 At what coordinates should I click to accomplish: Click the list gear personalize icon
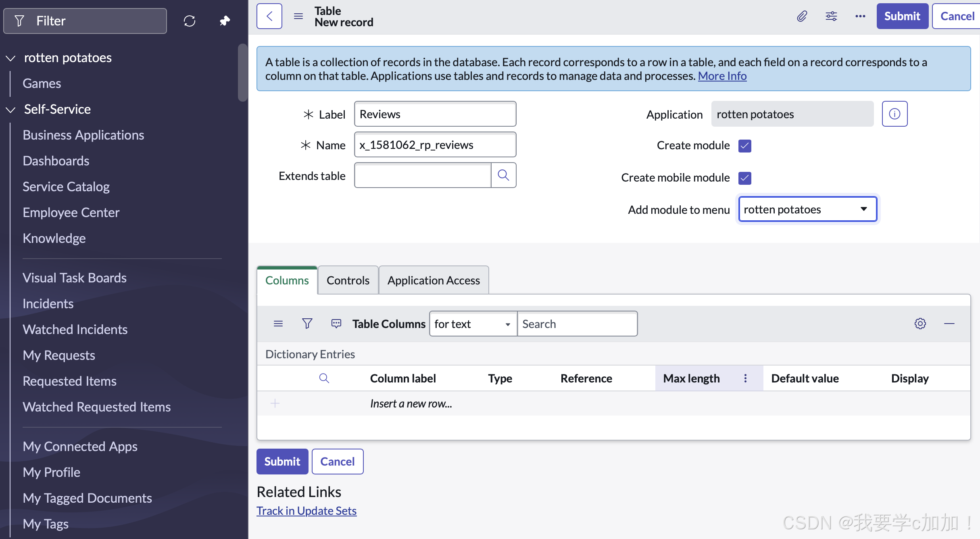coord(920,324)
